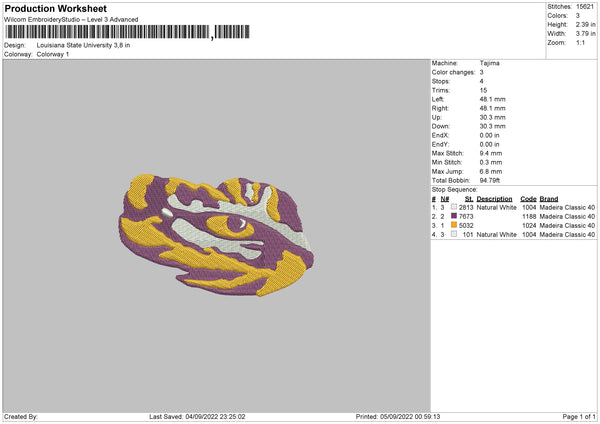
Task: Click the orange thread swatch with code 1024
Action: point(454,225)
